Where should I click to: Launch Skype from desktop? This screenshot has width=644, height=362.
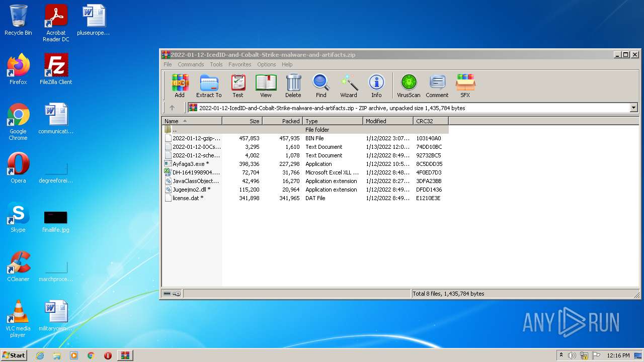(x=18, y=217)
